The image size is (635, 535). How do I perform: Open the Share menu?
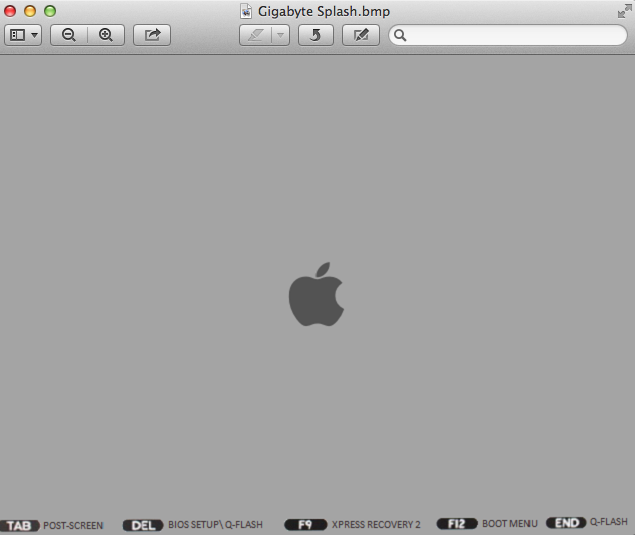tap(152, 35)
